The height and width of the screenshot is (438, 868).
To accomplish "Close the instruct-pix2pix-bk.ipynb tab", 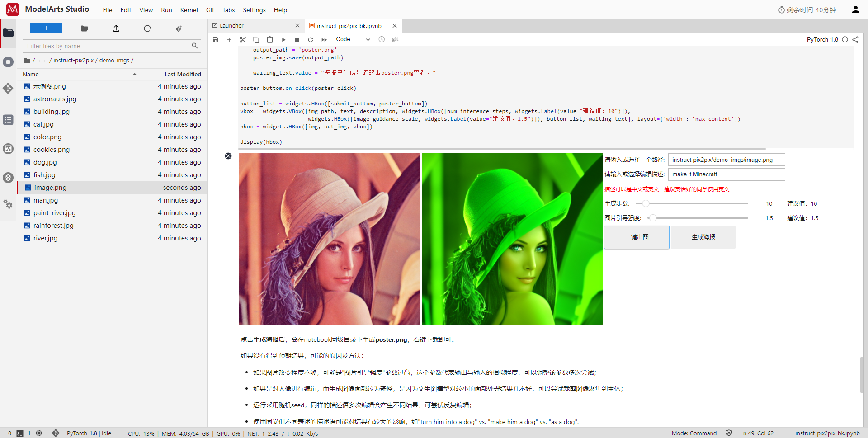I will pyautogui.click(x=395, y=26).
